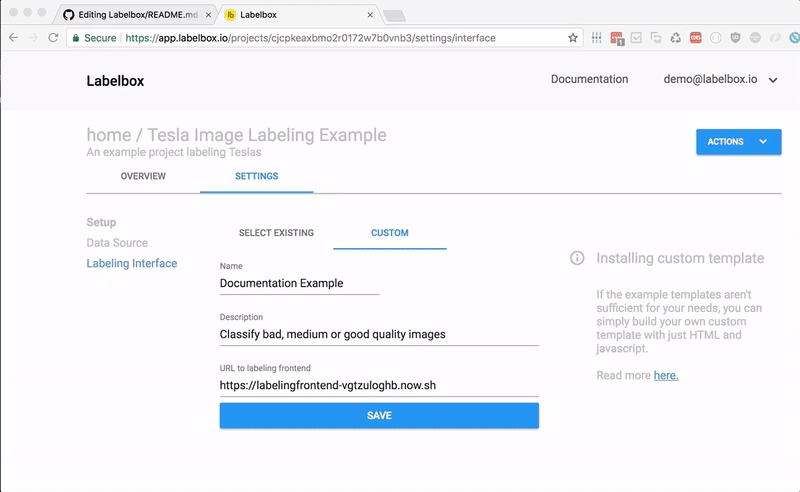The height and width of the screenshot is (492, 800).
Task: Open the Documentation link in header
Action: click(x=589, y=79)
